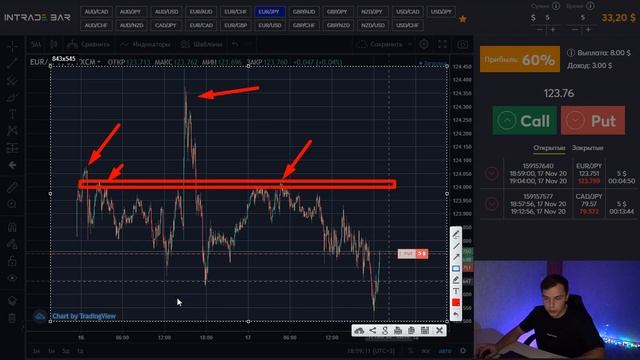
Task: Switch to the EUR/JPY currency pair
Action: point(269,12)
